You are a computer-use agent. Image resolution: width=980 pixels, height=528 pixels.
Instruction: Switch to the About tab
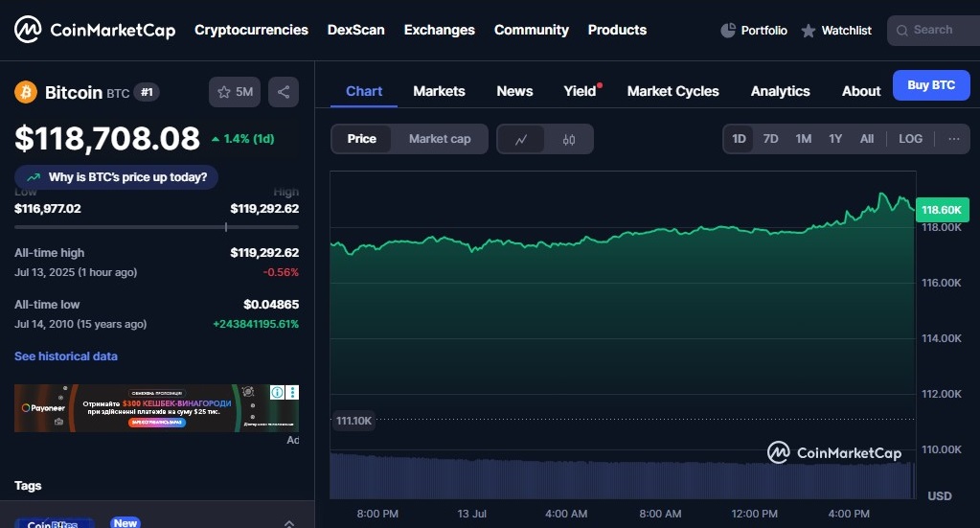tap(861, 91)
